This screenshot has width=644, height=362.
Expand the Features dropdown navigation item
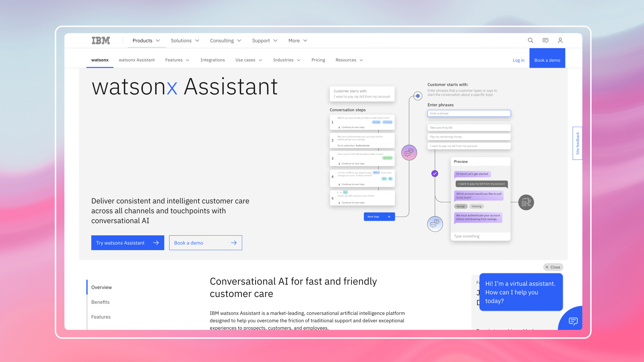tap(177, 60)
